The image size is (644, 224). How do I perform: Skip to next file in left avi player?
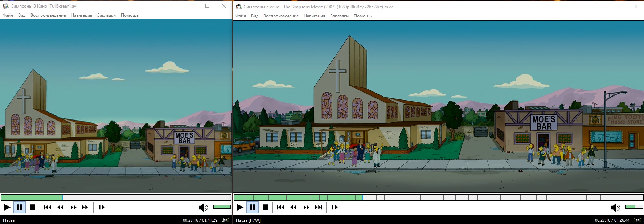[x=86, y=207]
